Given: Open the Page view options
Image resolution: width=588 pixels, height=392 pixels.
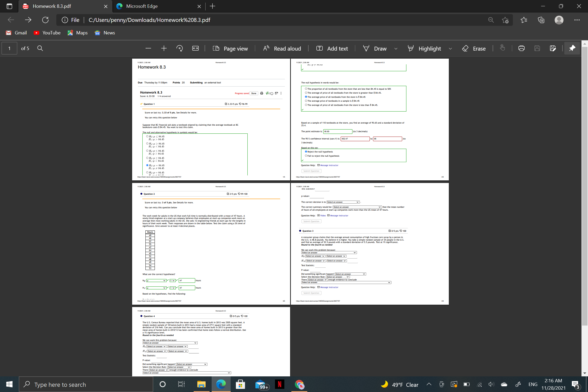Looking at the screenshot, I should (230, 48).
